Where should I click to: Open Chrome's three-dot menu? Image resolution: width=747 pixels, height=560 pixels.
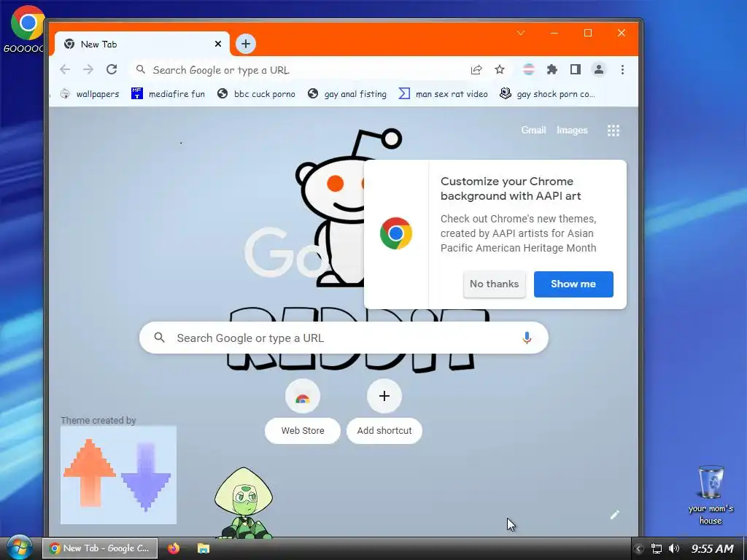point(622,69)
